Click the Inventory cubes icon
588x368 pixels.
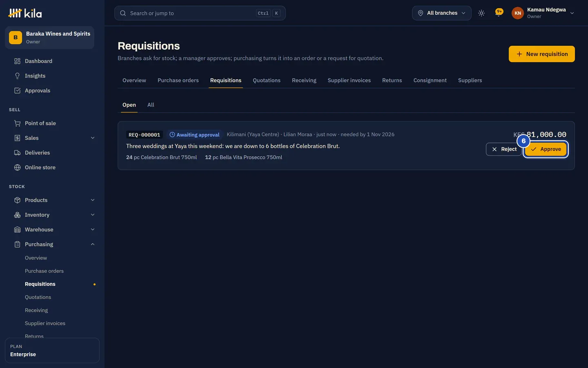(17, 215)
